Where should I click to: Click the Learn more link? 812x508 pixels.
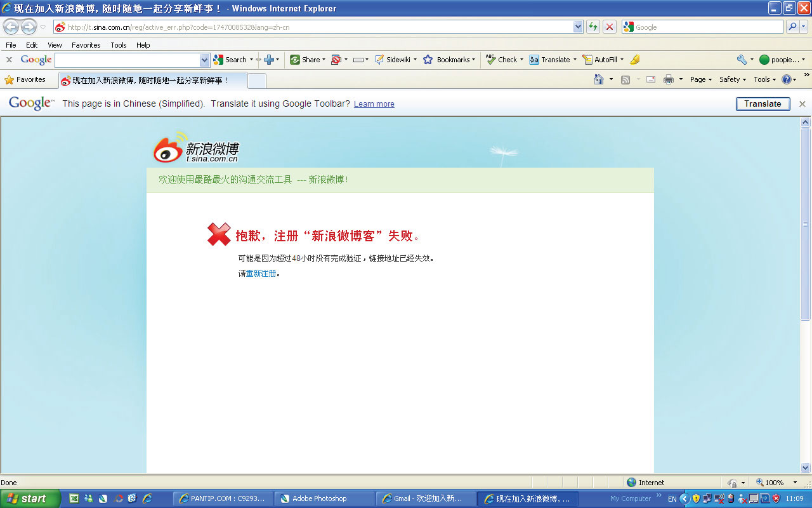coord(374,104)
